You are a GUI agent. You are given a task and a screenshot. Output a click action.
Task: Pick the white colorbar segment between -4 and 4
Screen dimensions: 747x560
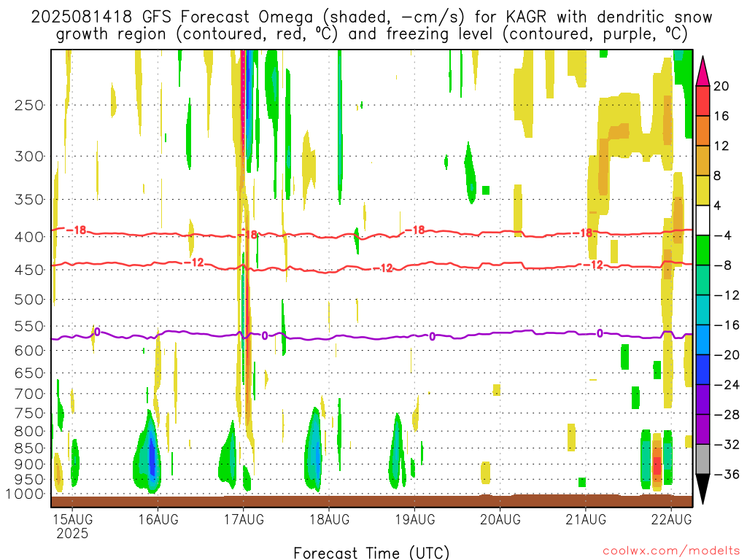pos(703,220)
